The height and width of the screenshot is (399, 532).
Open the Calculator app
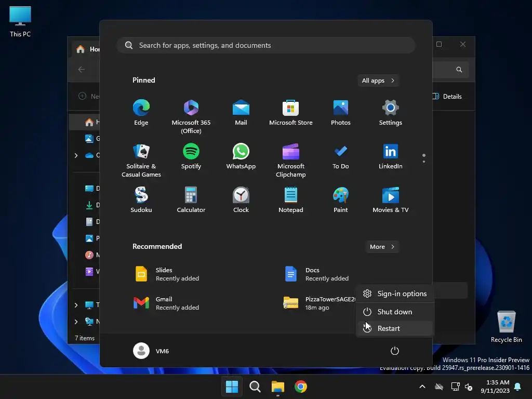tap(191, 200)
